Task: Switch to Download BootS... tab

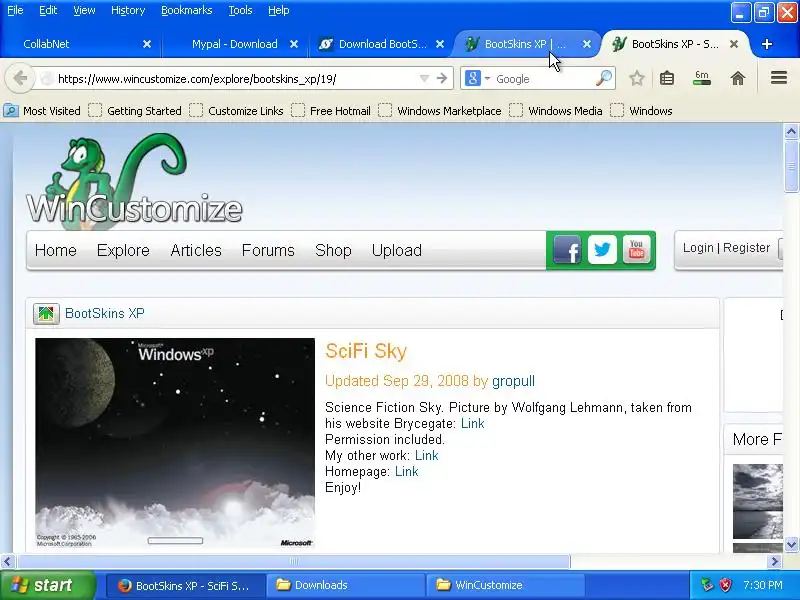Action: (x=380, y=44)
